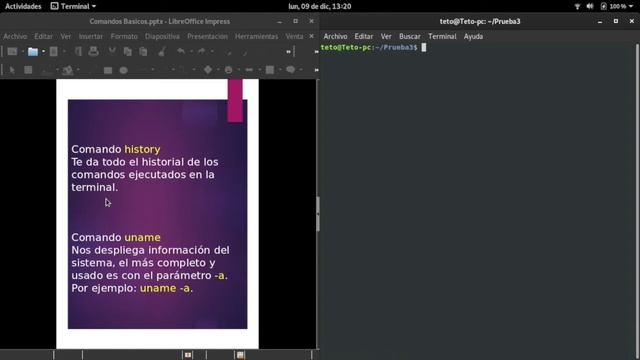The width and height of the screenshot is (640, 360).
Task: Click the Print icon in Impress toolbar
Action: point(93,51)
